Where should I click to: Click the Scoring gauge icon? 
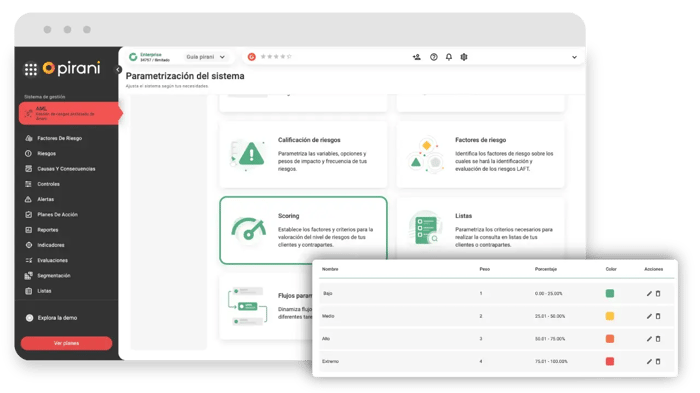pyautogui.click(x=248, y=229)
